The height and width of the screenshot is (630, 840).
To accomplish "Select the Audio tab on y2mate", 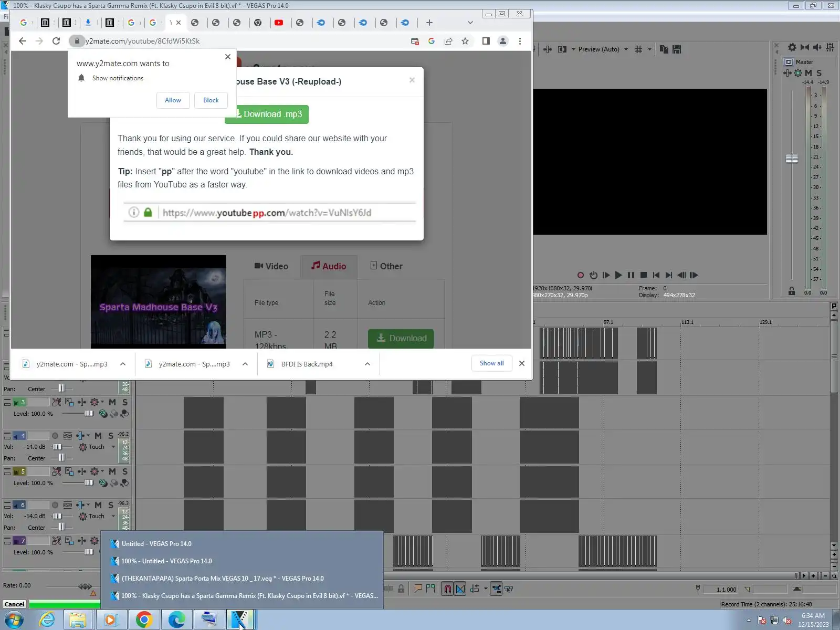I will [329, 266].
